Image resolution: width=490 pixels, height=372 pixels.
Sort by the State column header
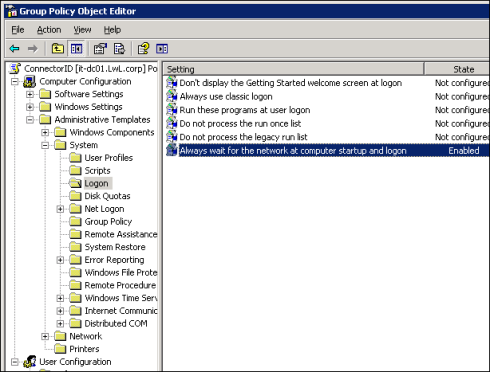click(457, 69)
